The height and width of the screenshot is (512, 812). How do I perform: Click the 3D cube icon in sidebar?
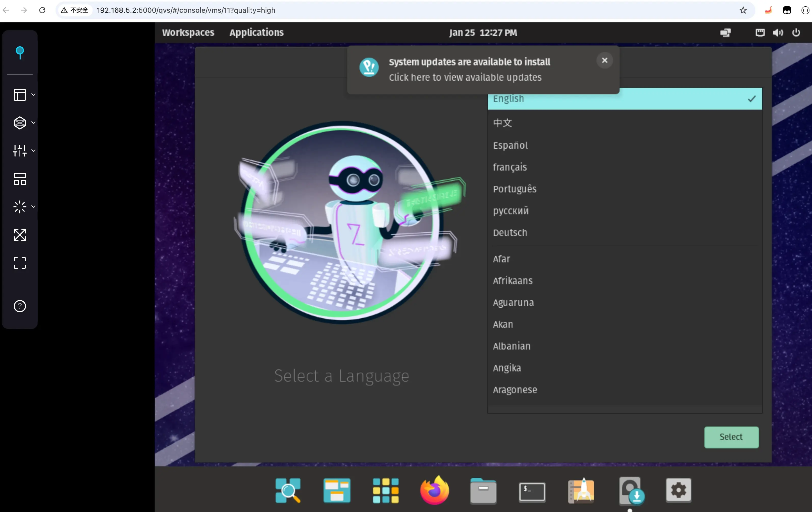point(20,123)
